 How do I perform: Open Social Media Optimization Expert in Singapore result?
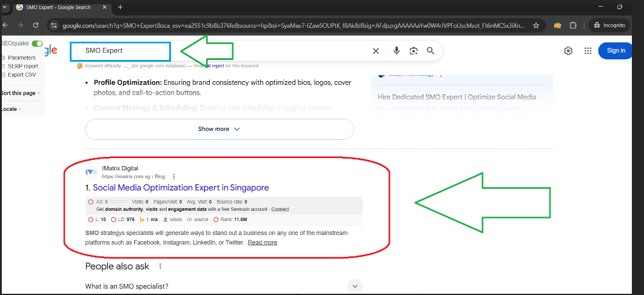(181, 188)
